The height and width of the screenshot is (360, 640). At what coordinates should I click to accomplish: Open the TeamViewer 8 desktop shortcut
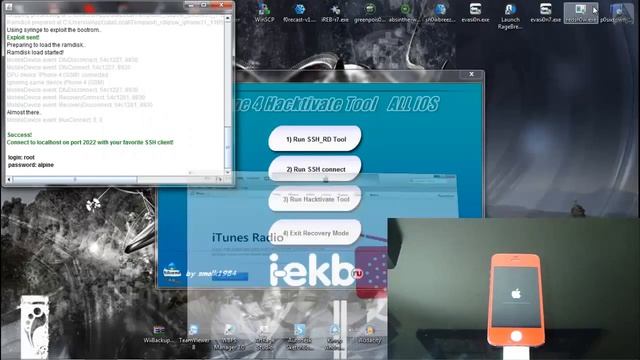pos(194,337)
